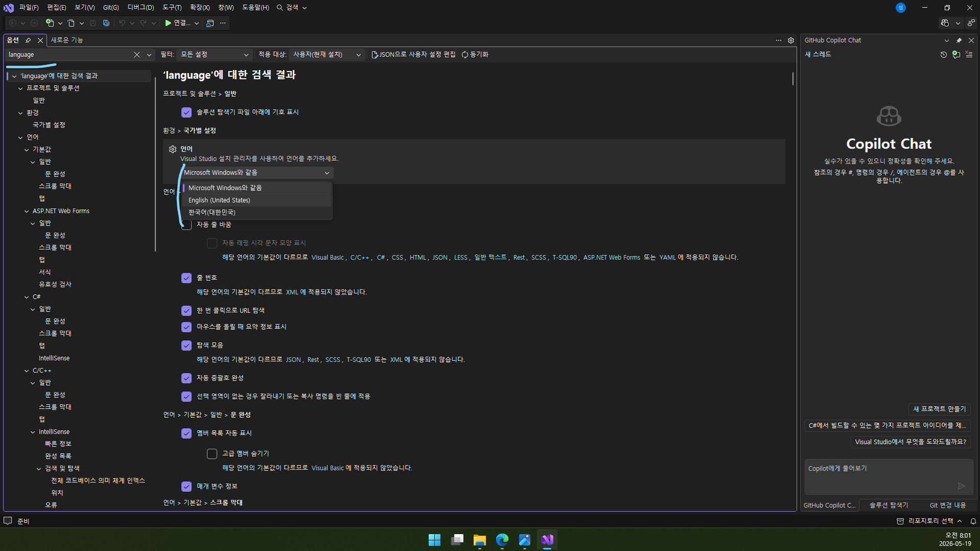This screenshot has width=980, height=551.
Task: Click the GitHub Copilot status icon in toolbar
Action: pyautogui.click(x=945, y=23)
